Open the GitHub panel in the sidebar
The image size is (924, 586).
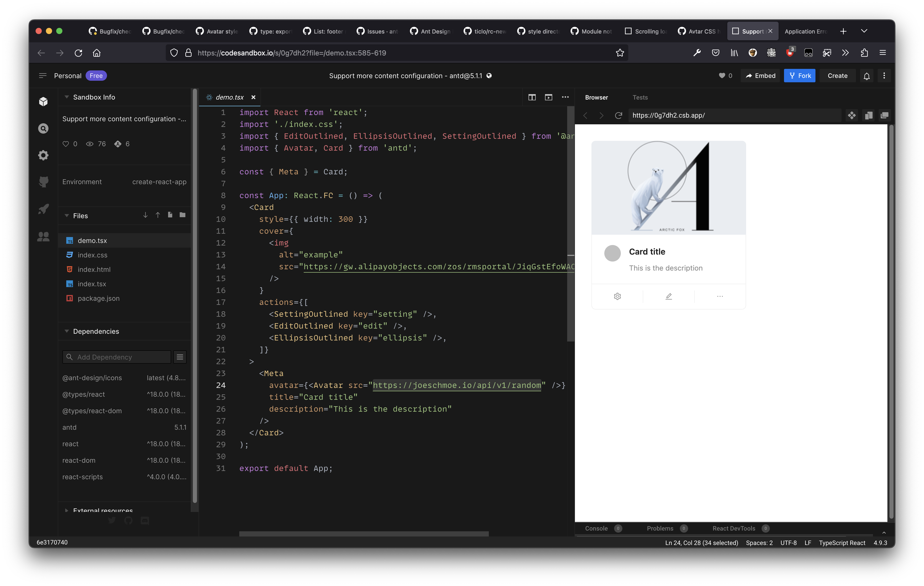(43, 182)
